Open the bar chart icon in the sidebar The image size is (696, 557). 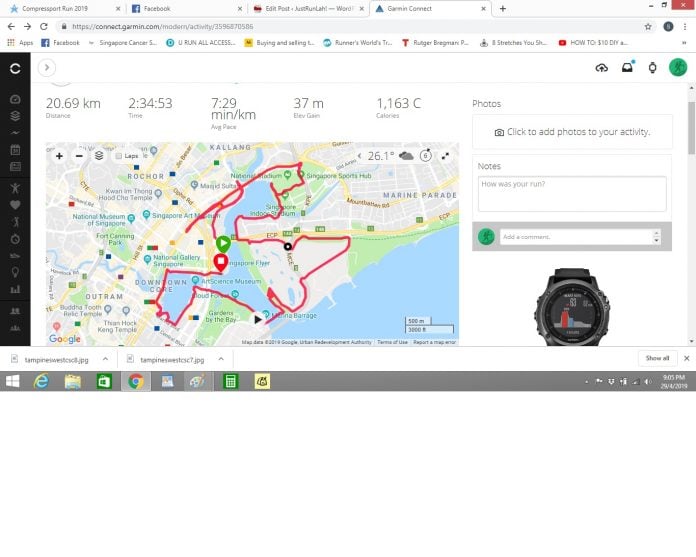[x=15, y=289]
